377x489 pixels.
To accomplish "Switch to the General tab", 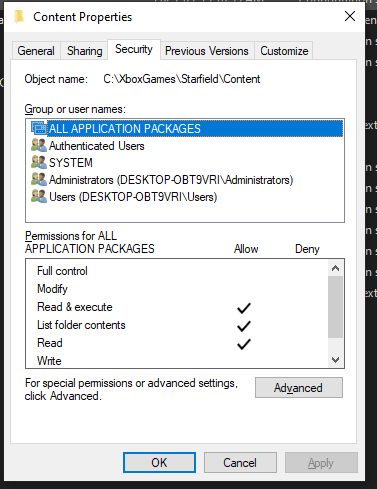I will pos(36,51).
